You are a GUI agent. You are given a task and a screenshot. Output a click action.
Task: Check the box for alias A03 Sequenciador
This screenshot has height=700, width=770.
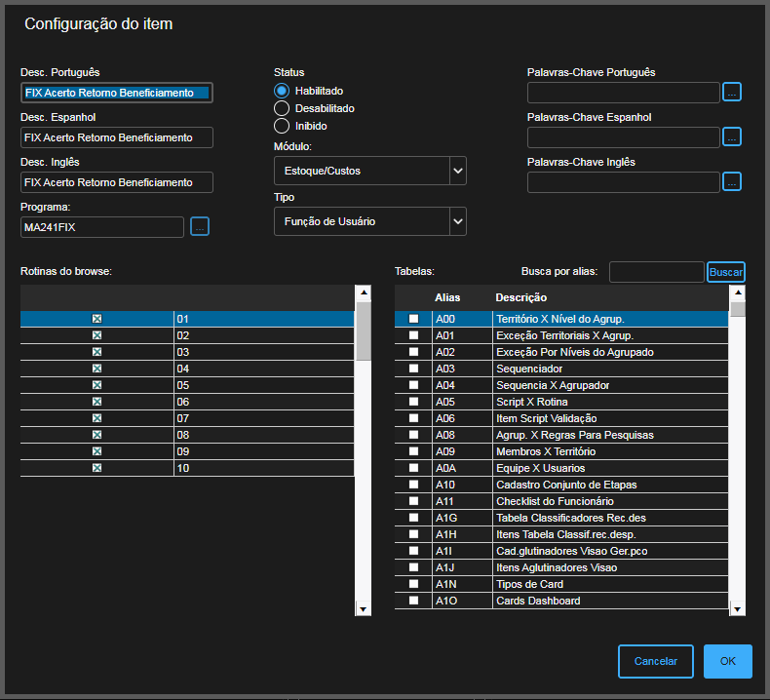point(413,369)
